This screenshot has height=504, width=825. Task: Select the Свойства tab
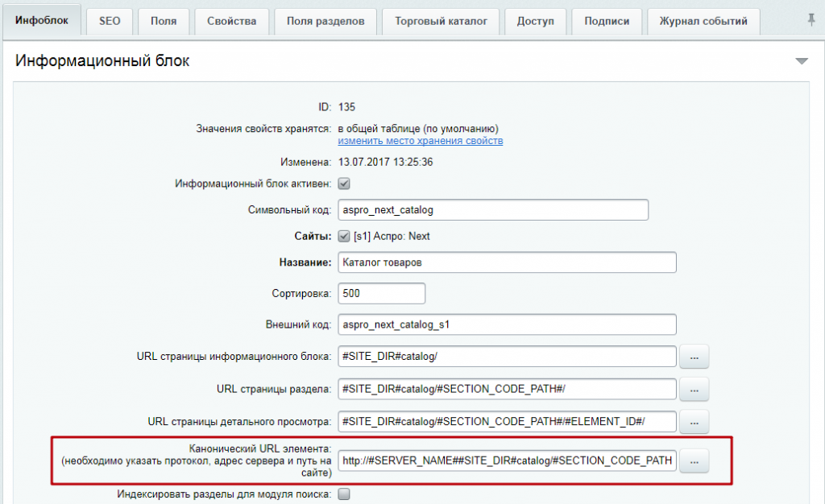click(231, 21)
